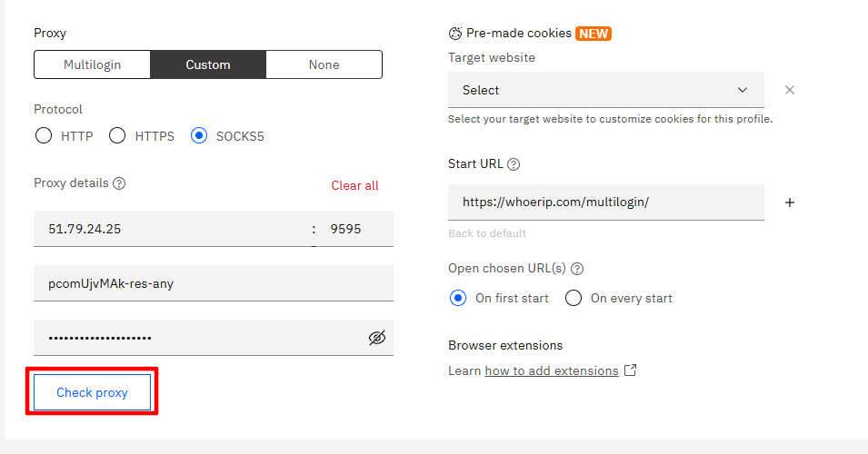Select the HTTPS protocol radio button

117,136
